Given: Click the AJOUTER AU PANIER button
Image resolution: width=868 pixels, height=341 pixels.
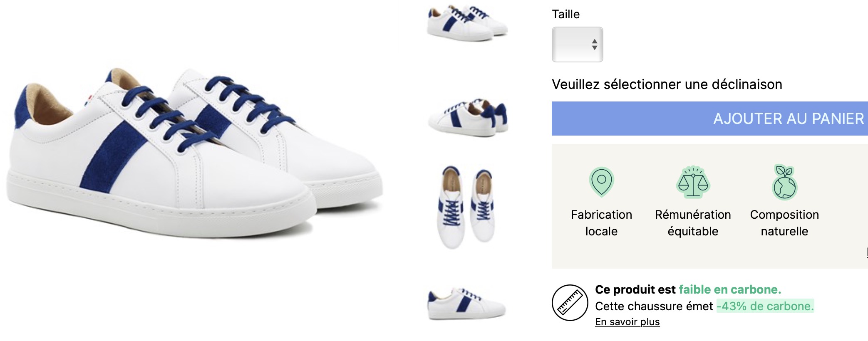Looking at the screenshot, I should pyautogui.click(x=710, y=119).
